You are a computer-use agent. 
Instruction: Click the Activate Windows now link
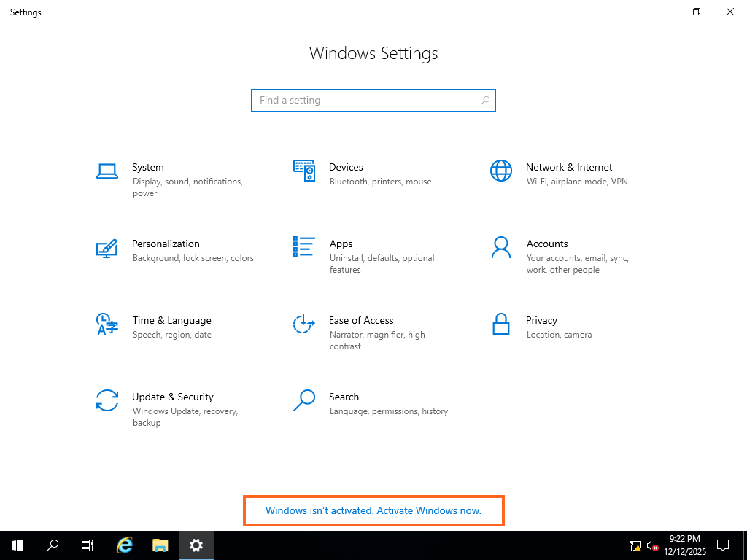point(373,511)
